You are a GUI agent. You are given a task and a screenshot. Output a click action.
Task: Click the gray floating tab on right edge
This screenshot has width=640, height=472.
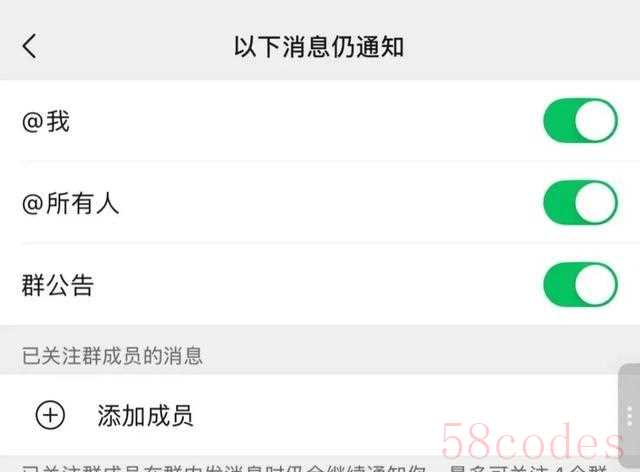[x=629, y=416]
